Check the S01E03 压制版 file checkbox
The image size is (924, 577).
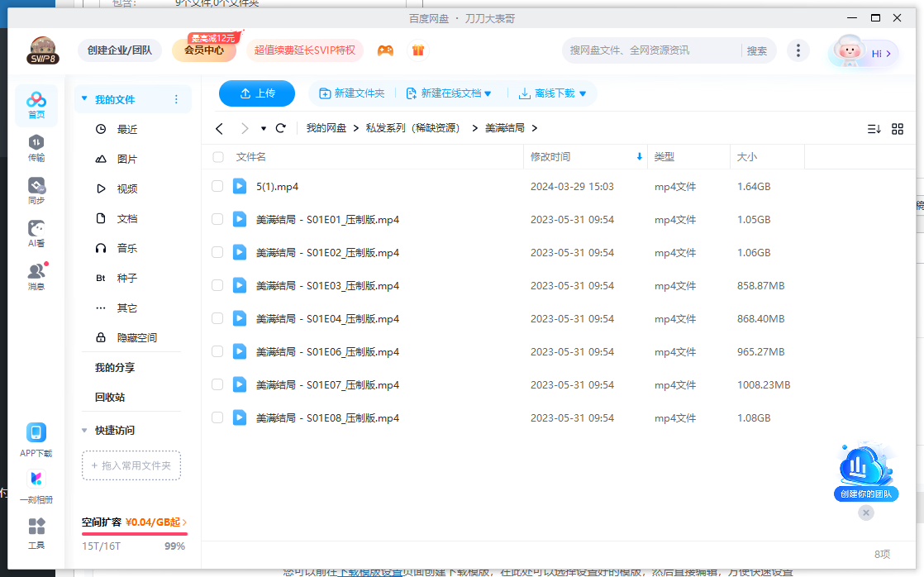217,285
